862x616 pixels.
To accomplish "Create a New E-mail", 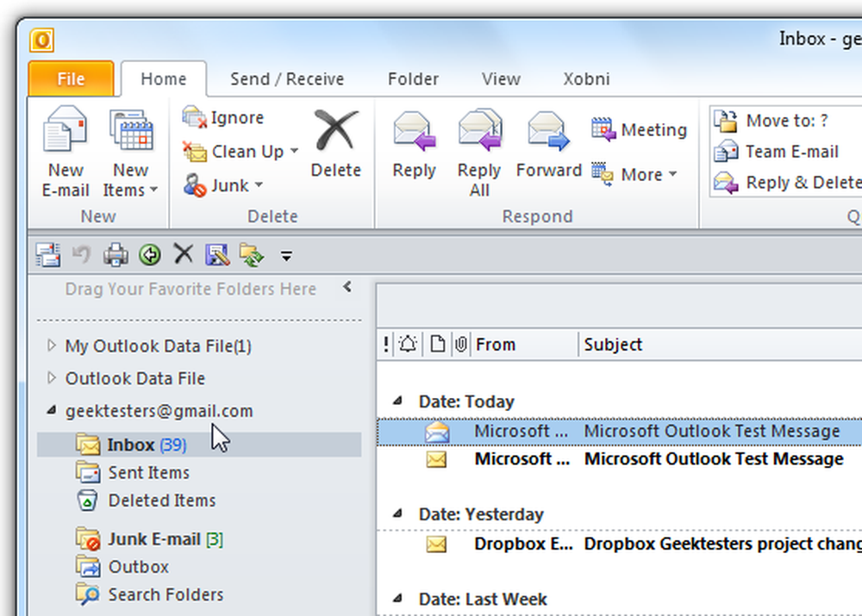I will click(x=66, y=152).
